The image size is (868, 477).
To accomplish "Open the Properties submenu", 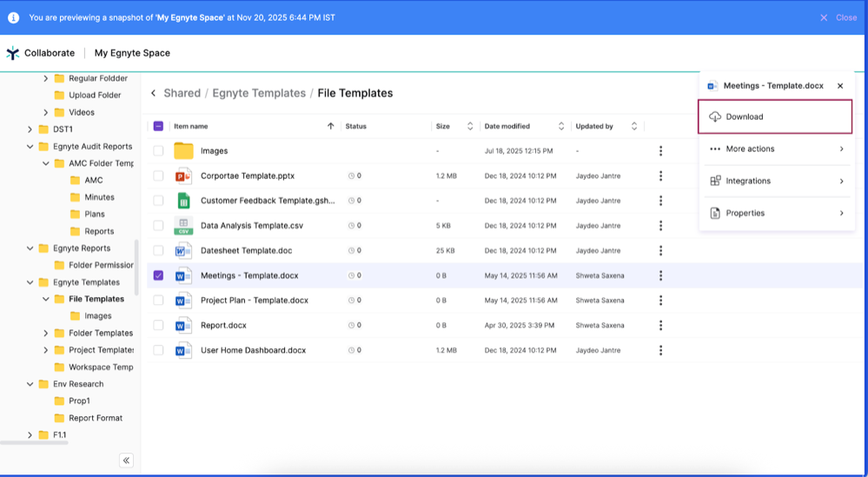I will click(x=778, y=213).
